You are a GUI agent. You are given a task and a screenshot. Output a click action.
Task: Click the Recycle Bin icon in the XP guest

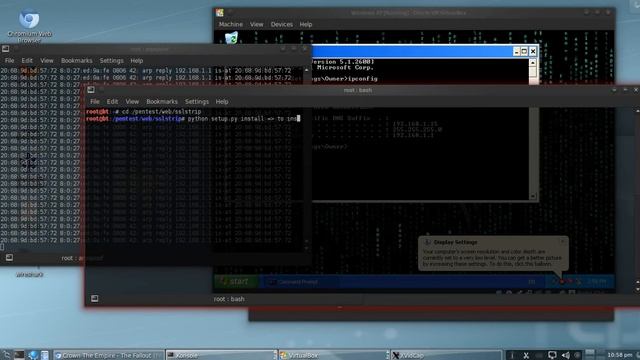(x=231, y=38)
